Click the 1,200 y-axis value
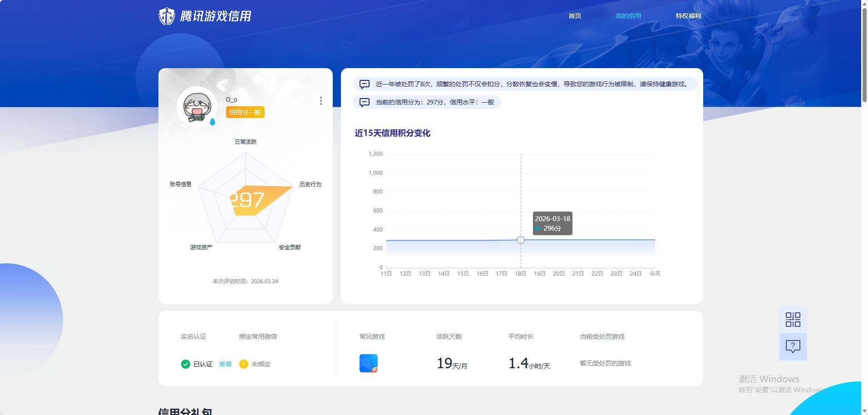This screenshot has width=868, height=415. (x=375, y=154)
